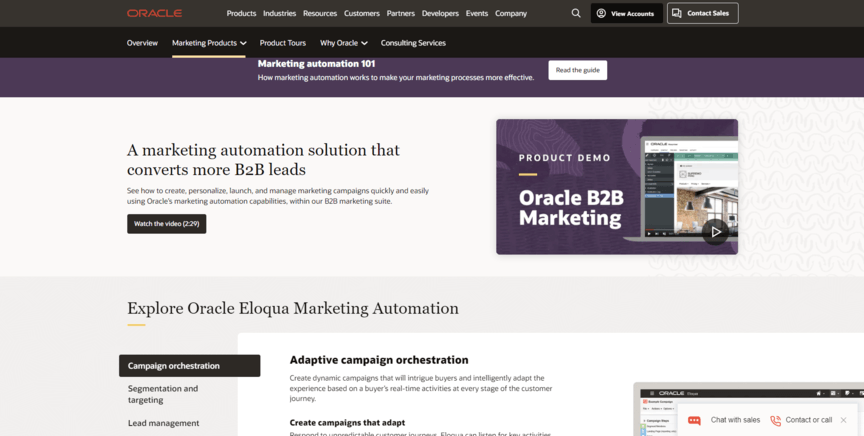
Task: Open the Industries menu
Action: (279, 13)
